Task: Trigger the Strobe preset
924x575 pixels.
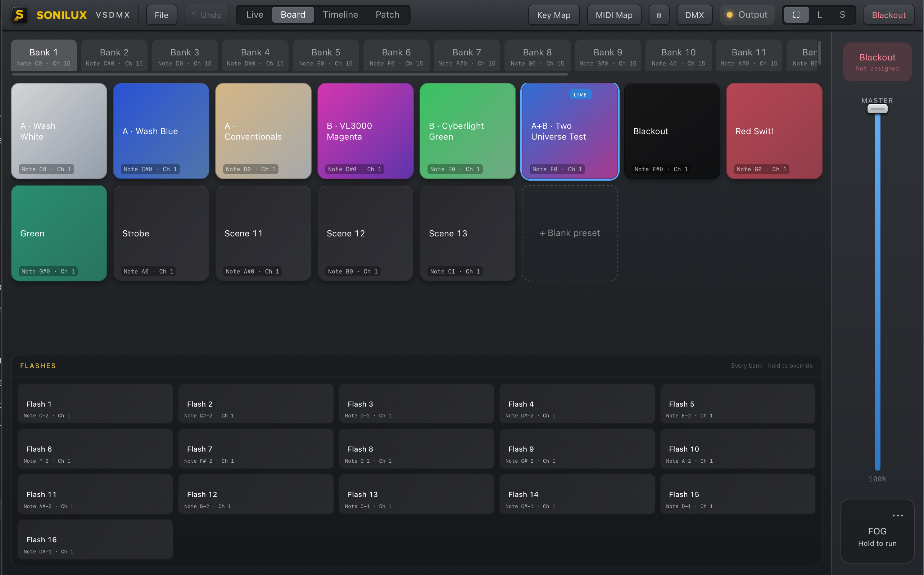Action: coord(161,234)
